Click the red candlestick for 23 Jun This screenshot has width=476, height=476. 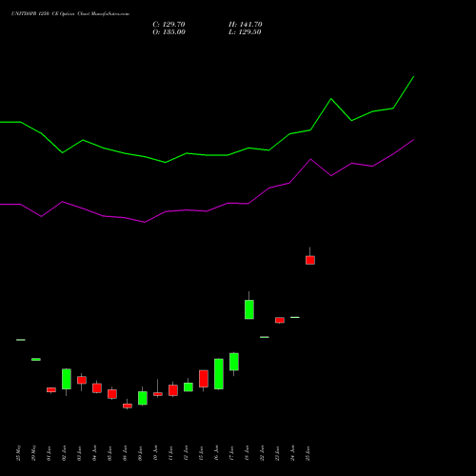point(280,320)
